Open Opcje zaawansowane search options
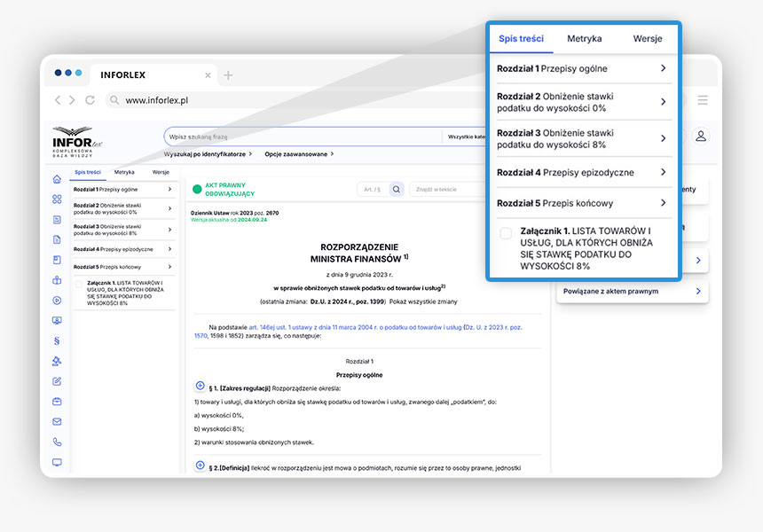The height and width of the screenshot is (532, 763). point(299,154)
